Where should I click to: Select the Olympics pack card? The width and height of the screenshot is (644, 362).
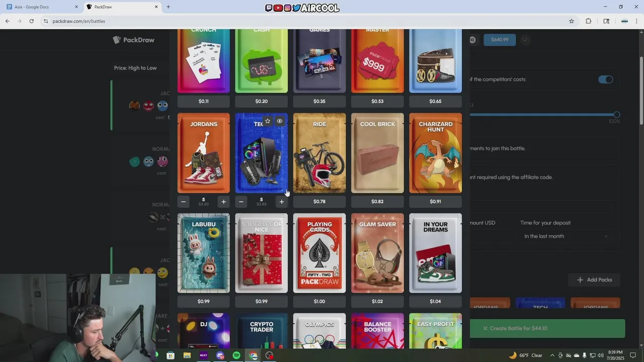click(319, 331)
